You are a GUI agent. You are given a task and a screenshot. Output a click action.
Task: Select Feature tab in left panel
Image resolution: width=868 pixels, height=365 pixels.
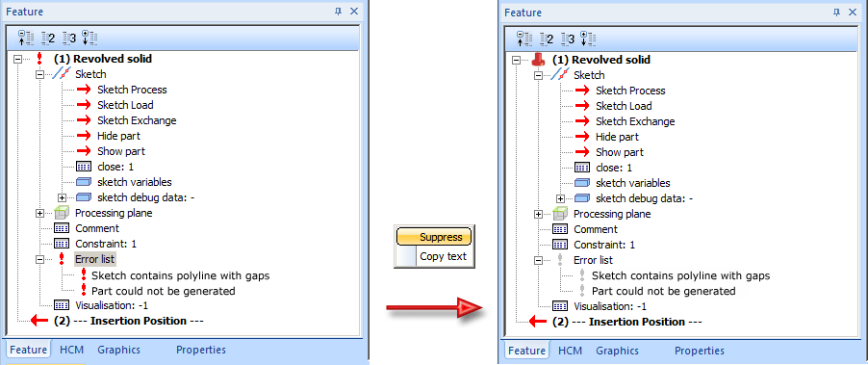coord(28,350)
